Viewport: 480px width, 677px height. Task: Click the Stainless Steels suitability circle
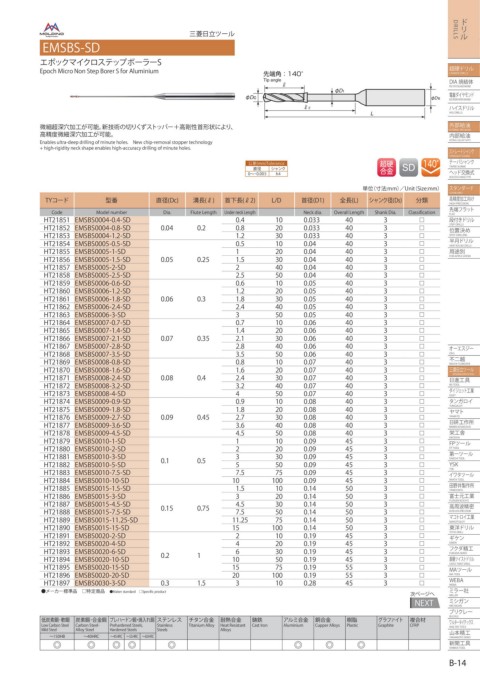(171, 645)
